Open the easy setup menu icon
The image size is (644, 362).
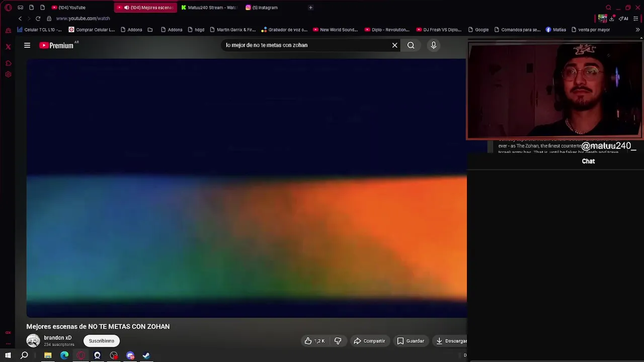pos(636,19)
